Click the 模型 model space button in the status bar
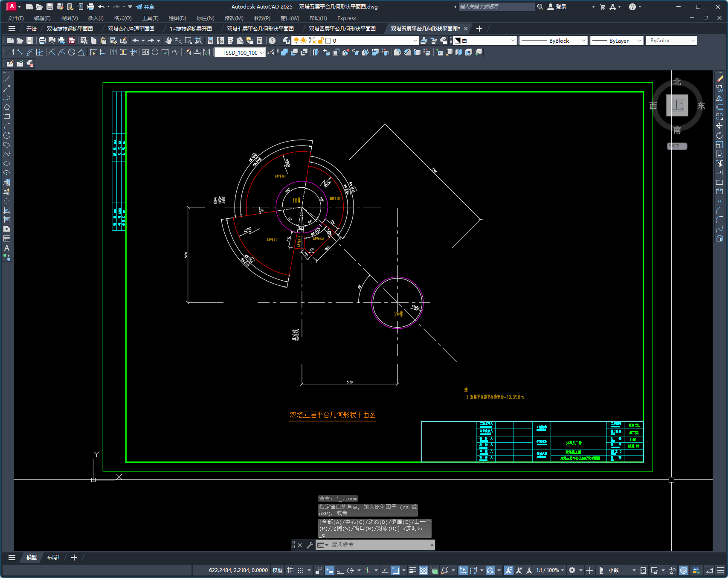Viewport: 728px width, 578px height. tap(278, 570)
